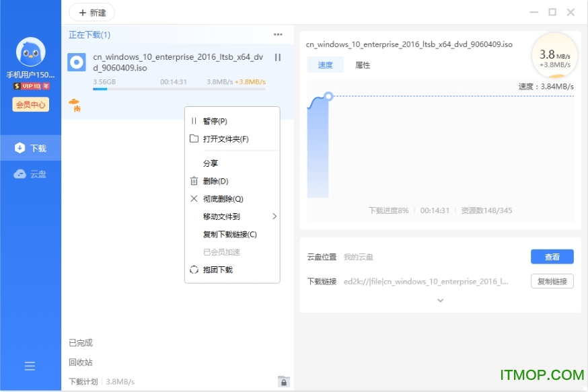
Task: Click the 新建 button to add download
Action: [91, 12]
